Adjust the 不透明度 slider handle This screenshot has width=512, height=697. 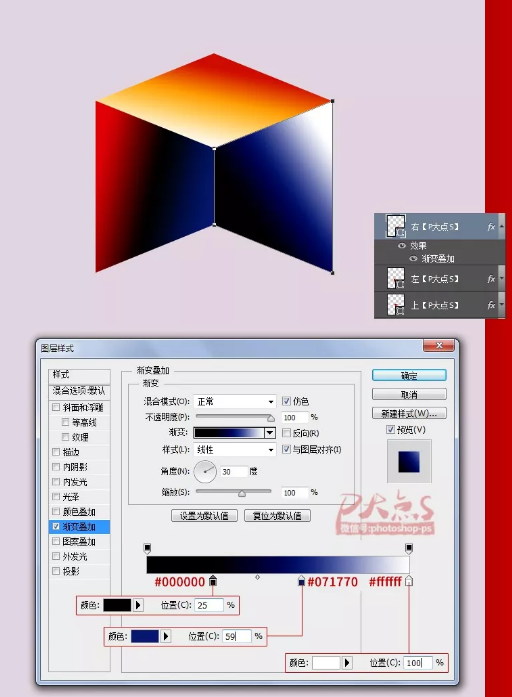271,418
